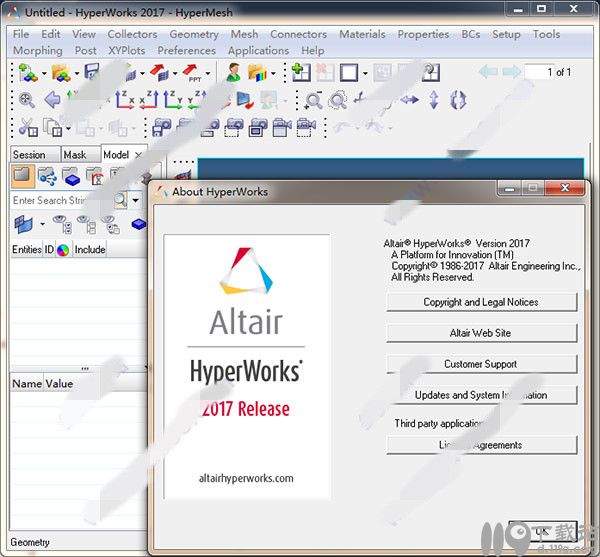Switch to the Session tab

(35, 155)
